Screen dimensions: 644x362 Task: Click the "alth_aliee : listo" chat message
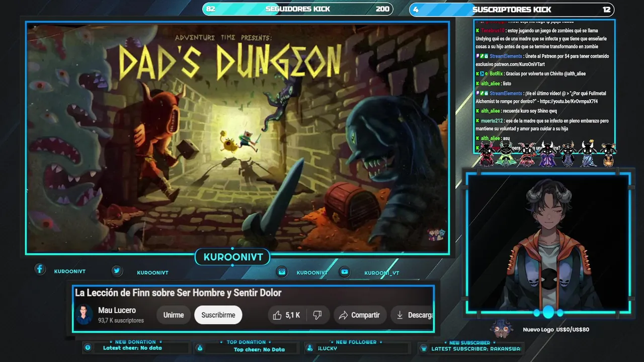click(493, 83)
